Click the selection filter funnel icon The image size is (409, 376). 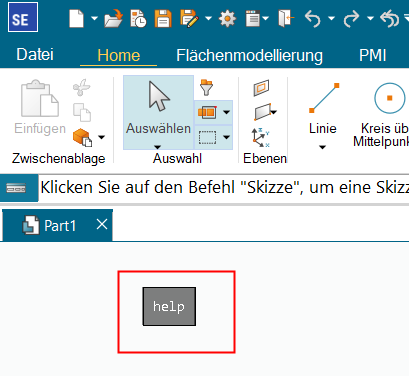click(x=206, y=87)
